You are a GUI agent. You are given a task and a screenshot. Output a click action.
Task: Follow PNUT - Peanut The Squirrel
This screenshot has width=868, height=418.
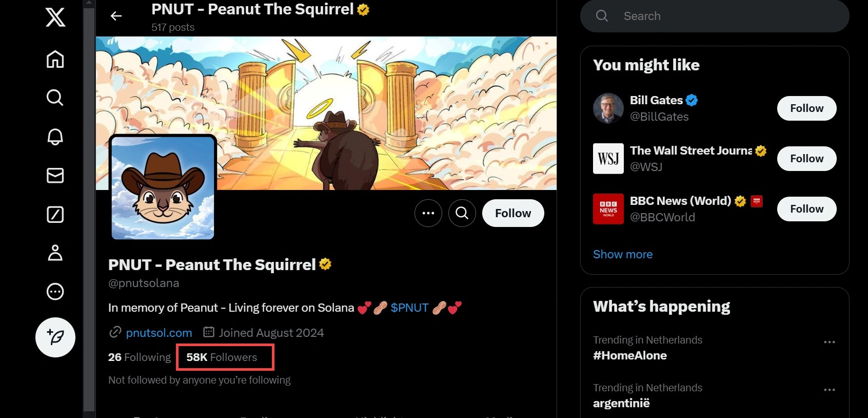point(513,213)
